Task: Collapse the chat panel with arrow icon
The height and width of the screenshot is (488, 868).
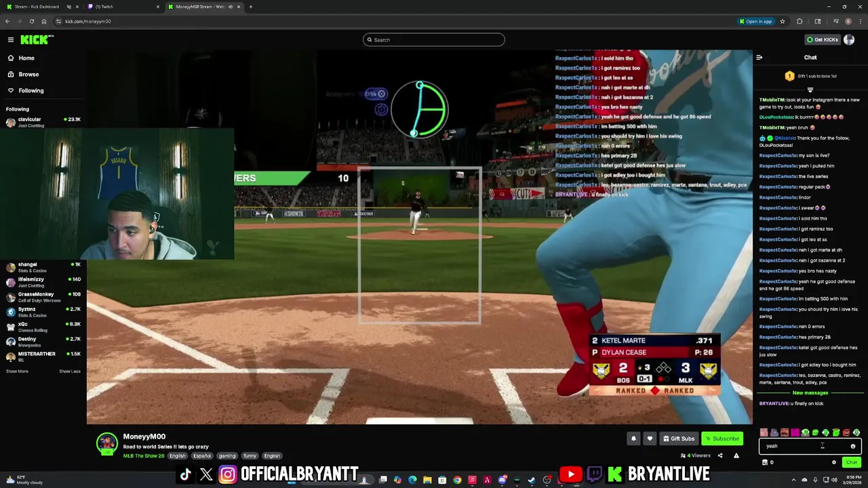Action: tap(759, 58)
